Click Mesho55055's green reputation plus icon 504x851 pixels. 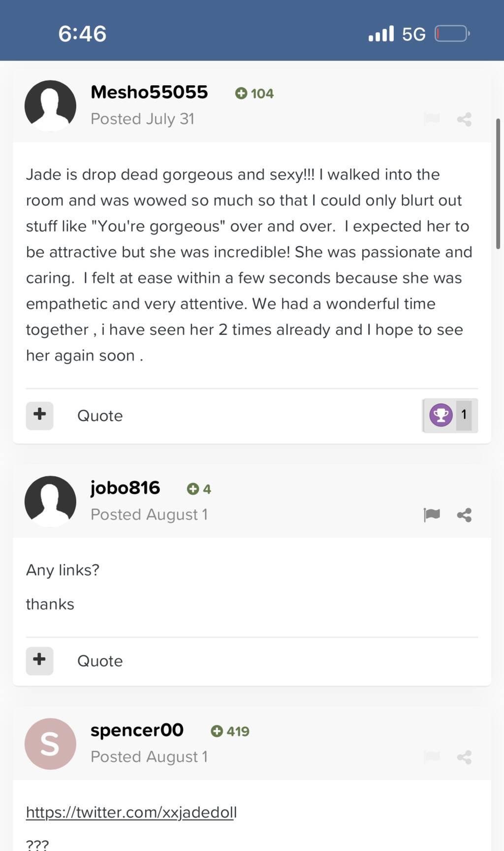tap(241, 93)
